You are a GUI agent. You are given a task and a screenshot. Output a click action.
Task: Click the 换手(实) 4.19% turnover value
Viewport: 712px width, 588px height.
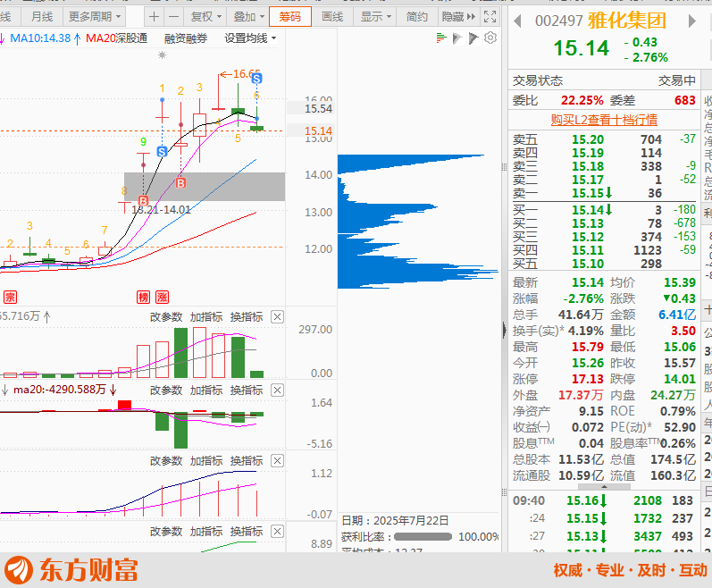tap(586, 331)
